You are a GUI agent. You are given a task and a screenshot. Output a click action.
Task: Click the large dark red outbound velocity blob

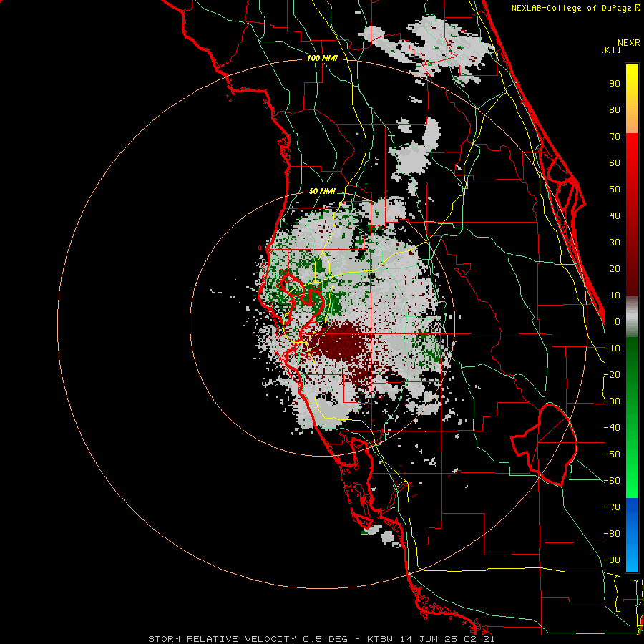click(x=339, y=342)
